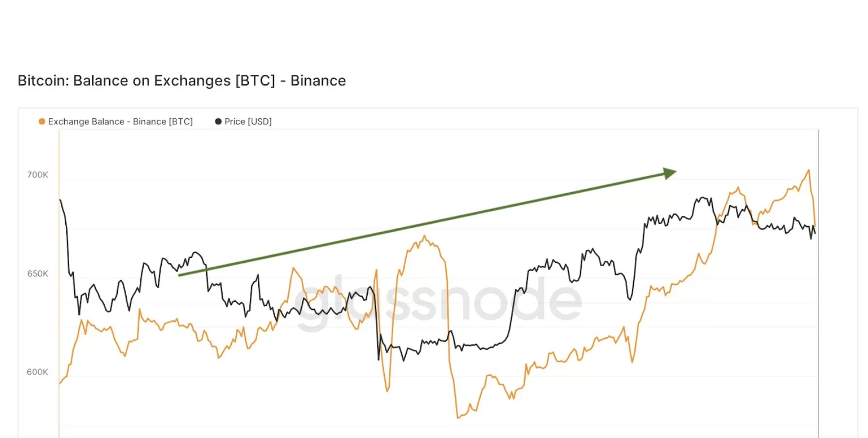Select the 650K y-axis label

tap(38, 274)
